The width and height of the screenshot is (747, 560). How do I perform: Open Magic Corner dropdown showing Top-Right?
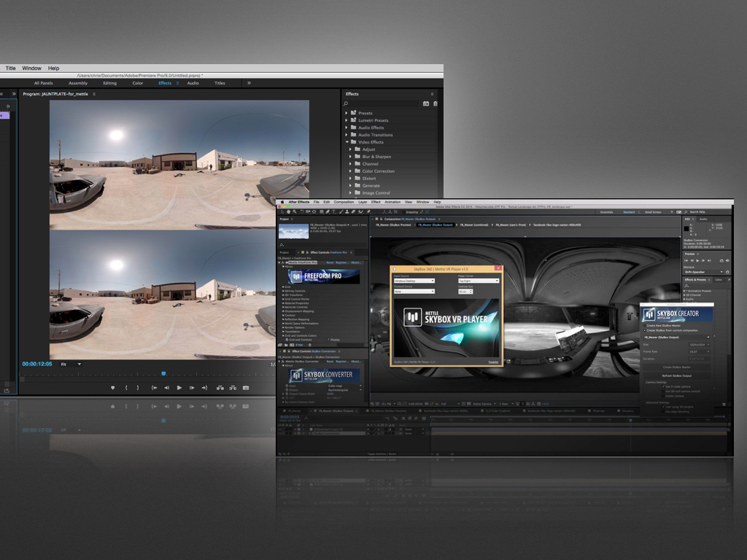(x=479, y=281)
